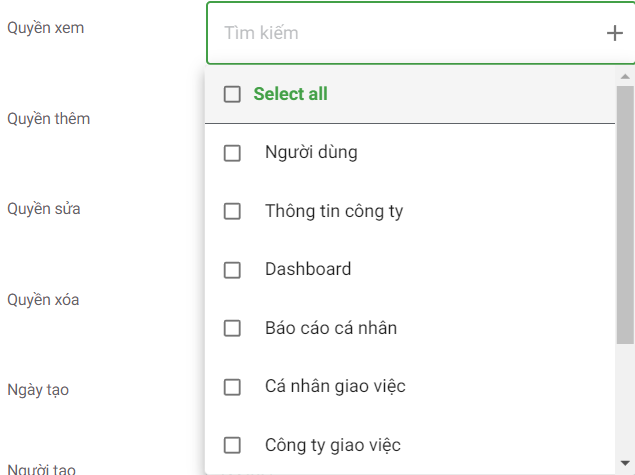The width and height of the screenshot is (635, 475).
Task: Click the green Select all label text
Action: coord(290,94)
